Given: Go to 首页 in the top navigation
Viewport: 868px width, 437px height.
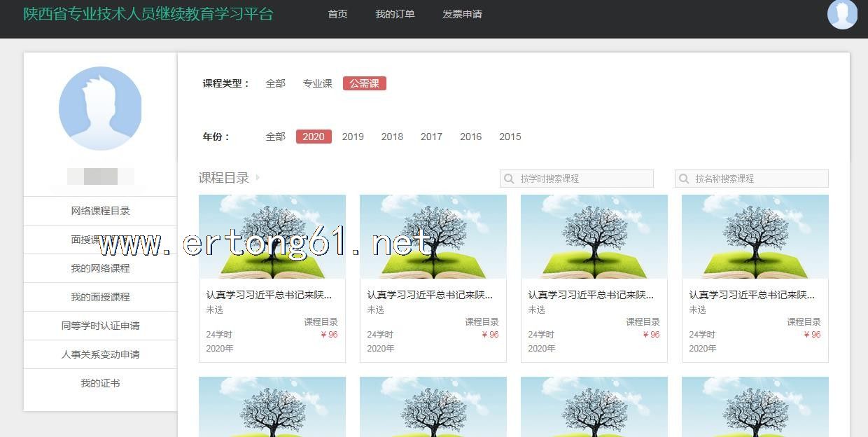Looking at the screenshot, I should (x=337, y=14).
